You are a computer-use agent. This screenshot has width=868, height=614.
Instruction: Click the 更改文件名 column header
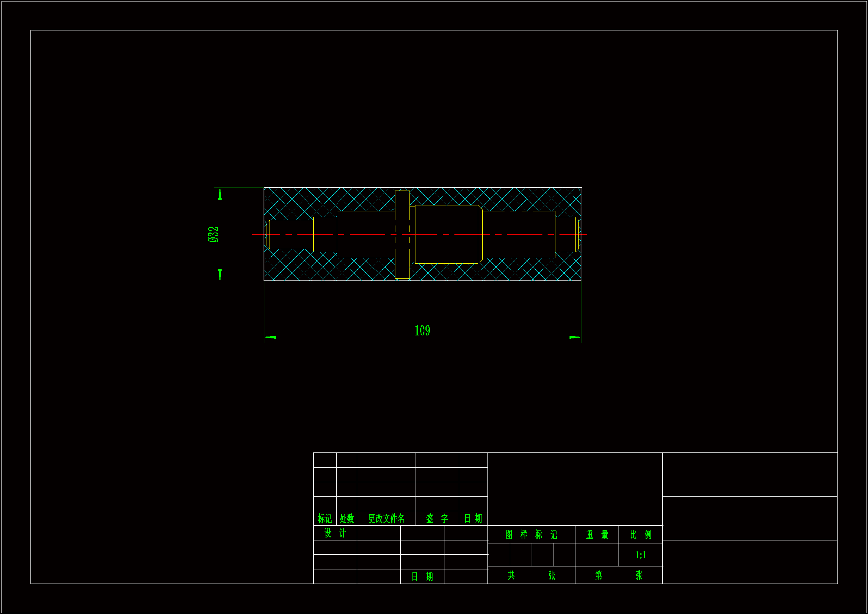[x=386, y=518]
